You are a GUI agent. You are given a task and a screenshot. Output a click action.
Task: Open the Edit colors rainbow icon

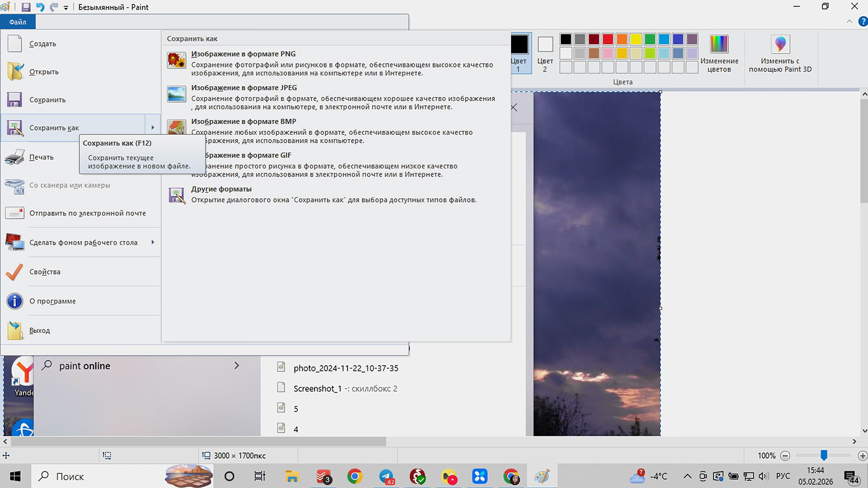click(719, 44)
